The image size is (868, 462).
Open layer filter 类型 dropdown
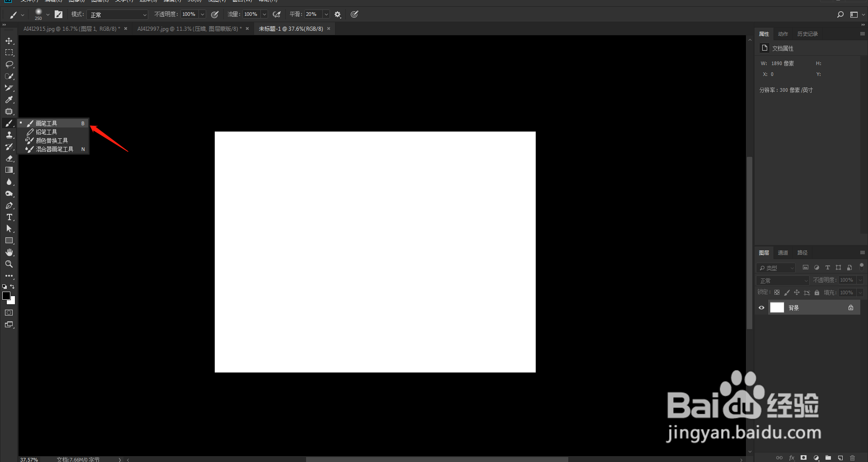click(x=776, y=268)
